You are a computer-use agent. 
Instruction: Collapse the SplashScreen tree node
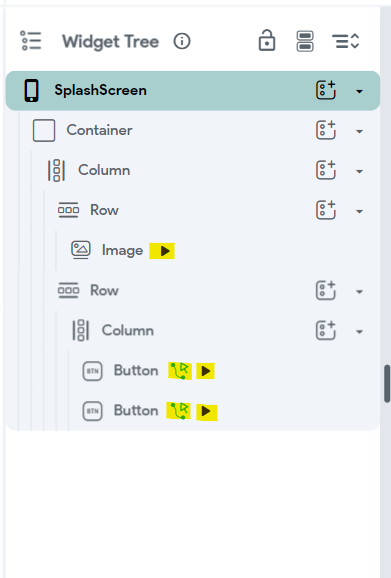359,91
